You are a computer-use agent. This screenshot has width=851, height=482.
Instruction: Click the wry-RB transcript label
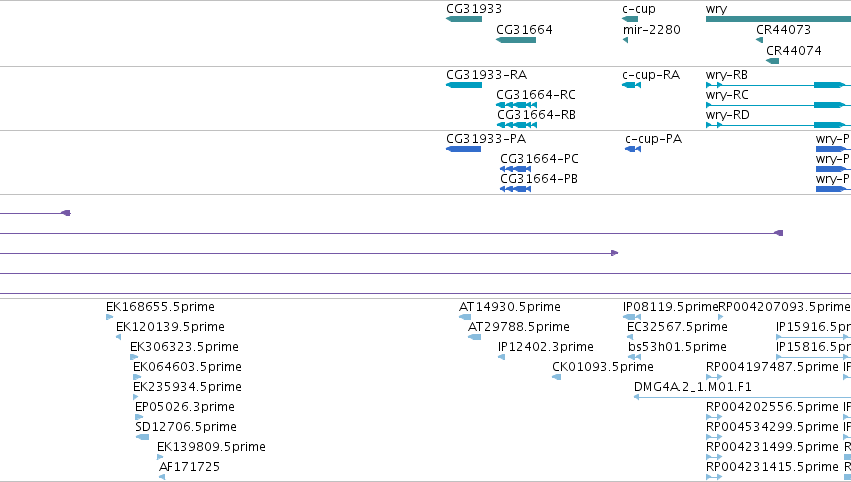[x=727, y=74]
